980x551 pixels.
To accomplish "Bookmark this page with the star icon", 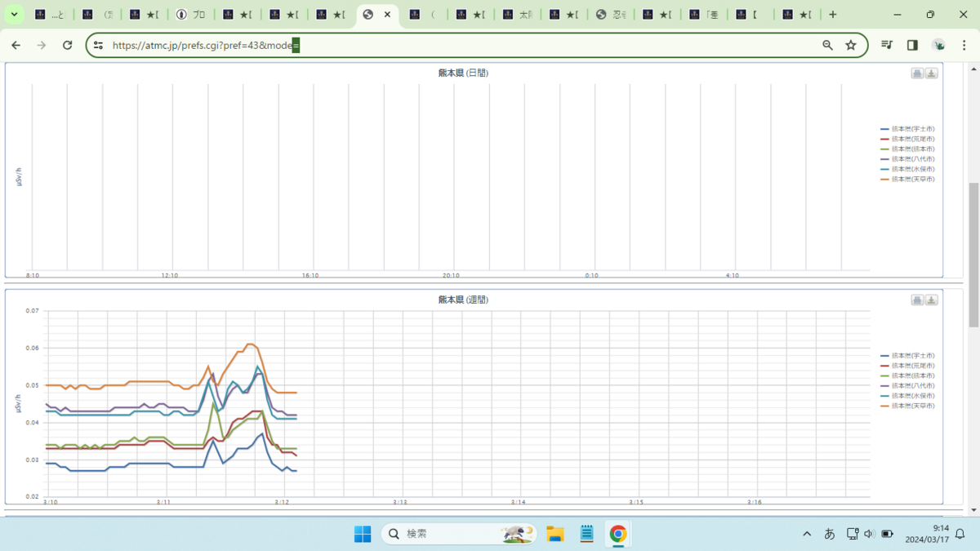I will [851, 46].
